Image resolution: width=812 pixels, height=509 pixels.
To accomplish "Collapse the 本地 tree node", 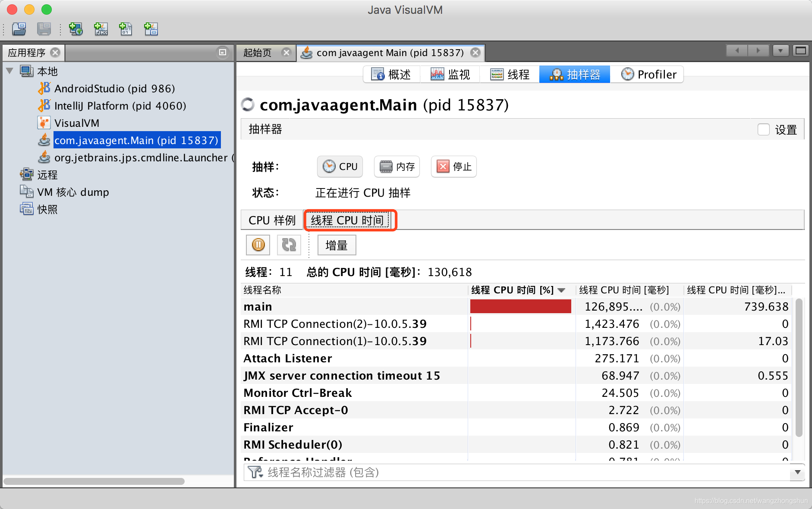I will 10,71.
